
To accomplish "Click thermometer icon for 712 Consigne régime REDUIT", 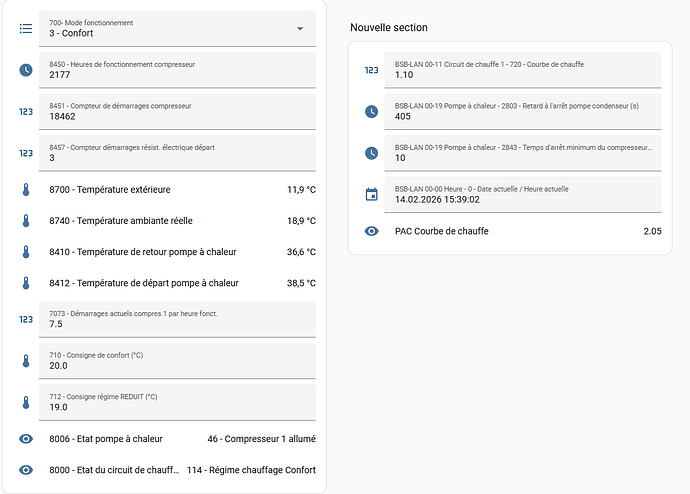I will (x=26, y=403).
